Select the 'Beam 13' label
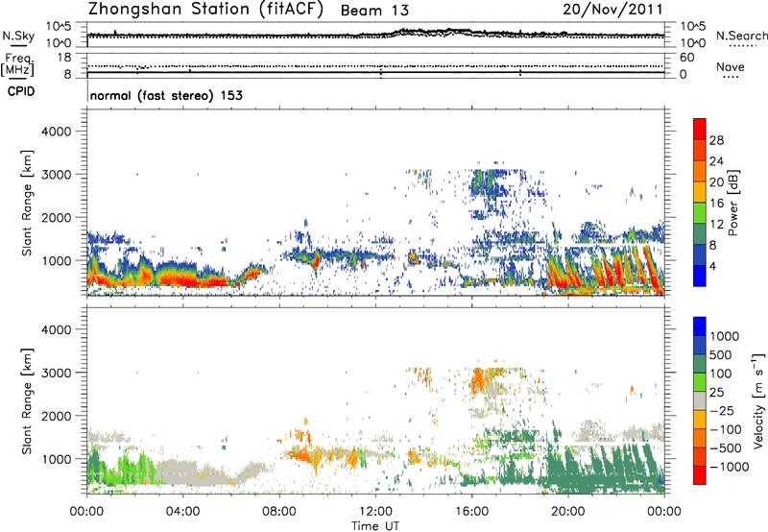 pyautogui.click(x=374, y=11)
